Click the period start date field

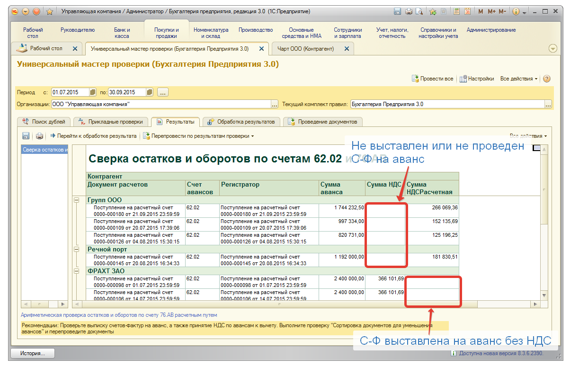click(x=71, y=92)
